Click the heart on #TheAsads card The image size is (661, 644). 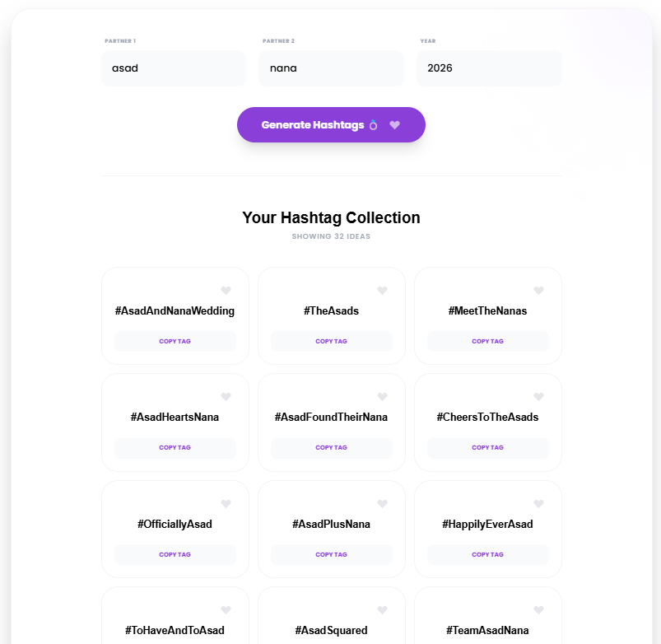[x=382, y=290]
